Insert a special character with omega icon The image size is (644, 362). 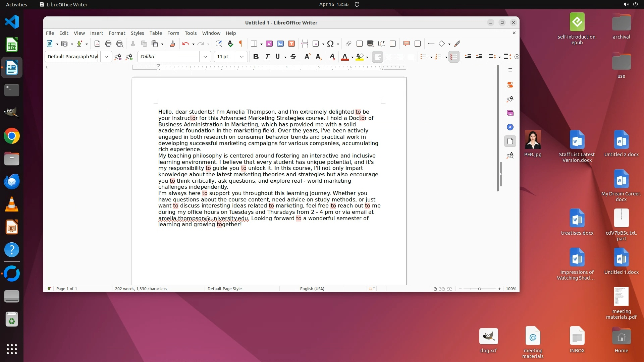point(330,44)
